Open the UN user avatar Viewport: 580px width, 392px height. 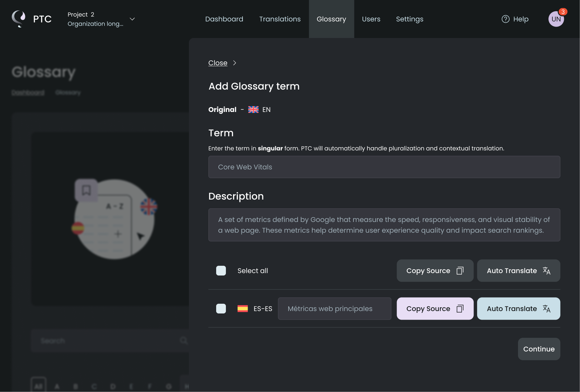pyautogui.click(x=556, y=19)
